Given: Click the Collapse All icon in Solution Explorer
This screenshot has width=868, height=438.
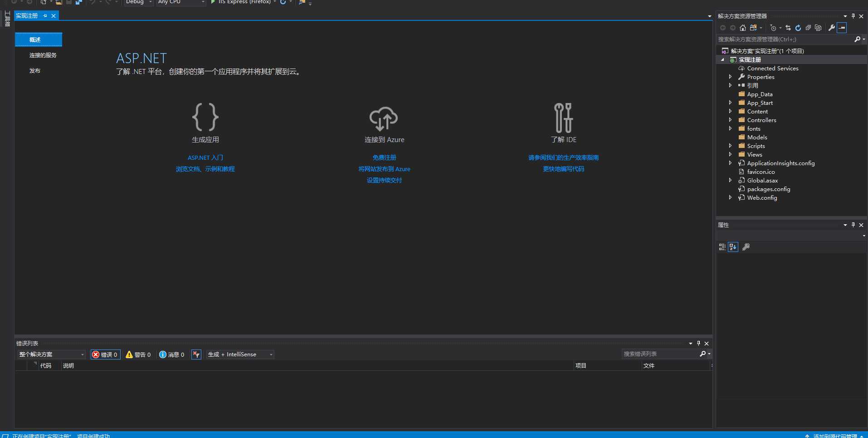Looking at the screenshot, I should coord(808,28).
